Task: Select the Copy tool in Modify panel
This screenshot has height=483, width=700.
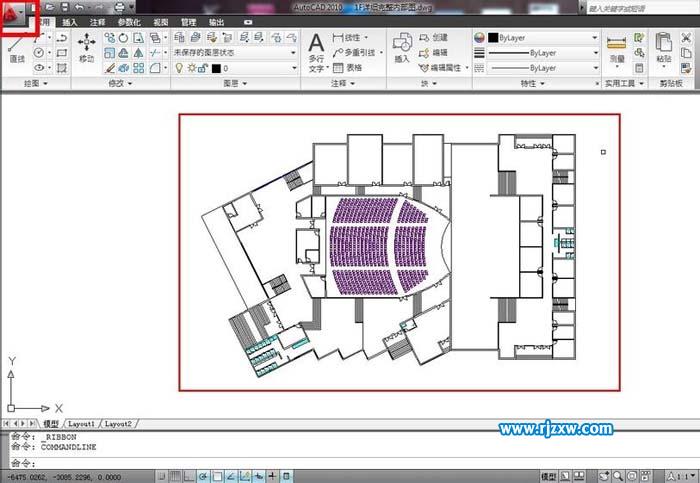Action: tap(109, 38)
